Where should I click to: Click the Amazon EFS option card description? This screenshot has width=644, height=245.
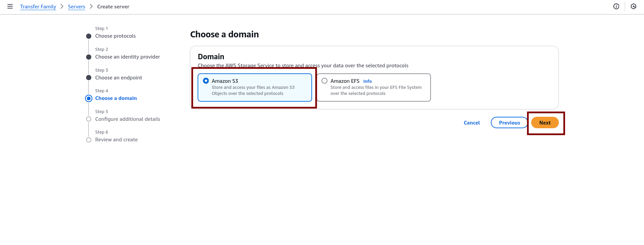[x=376, y=91]
